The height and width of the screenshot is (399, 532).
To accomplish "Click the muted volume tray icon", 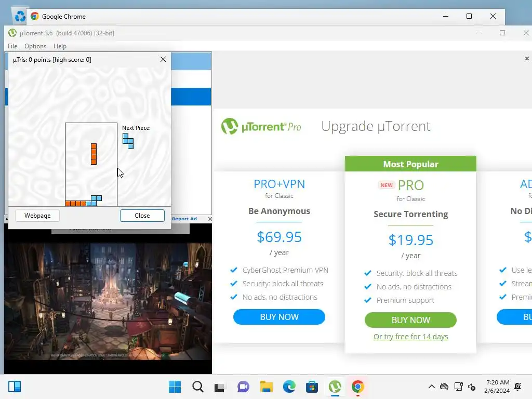I will pyautogui.click(x=472, y=387).
